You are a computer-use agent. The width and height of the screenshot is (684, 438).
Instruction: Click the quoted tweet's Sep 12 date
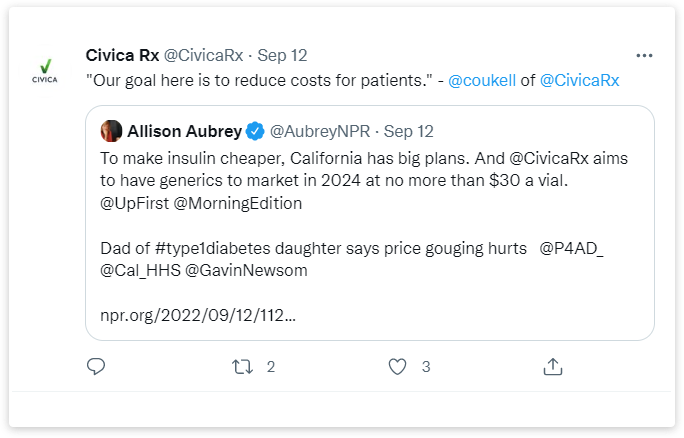pyautogui.click(x=407, y=130)
